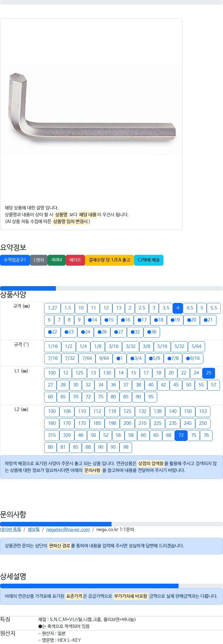223x644 pixels.
Task: Choose the 1/16 inch size option
Action: (x=53, y=346)
